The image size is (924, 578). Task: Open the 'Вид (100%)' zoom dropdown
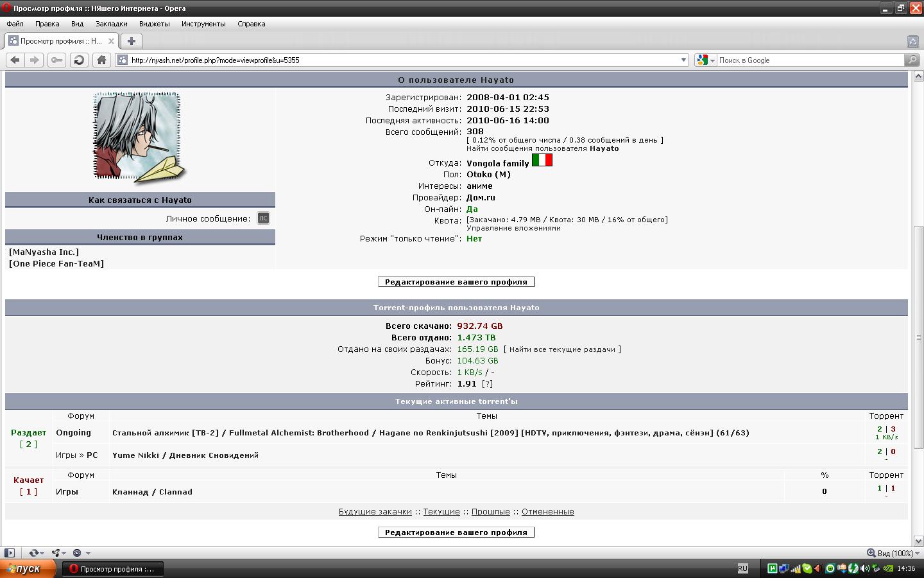(x=898, y=553)
